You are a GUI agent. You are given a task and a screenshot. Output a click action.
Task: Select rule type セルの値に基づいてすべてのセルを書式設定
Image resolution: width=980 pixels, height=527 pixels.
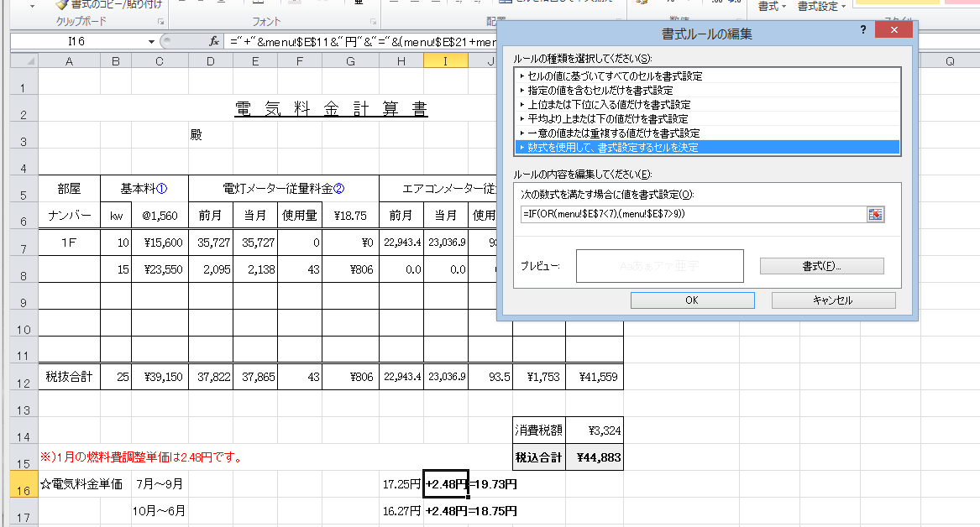pyautogui.click(x=707, y=76)
